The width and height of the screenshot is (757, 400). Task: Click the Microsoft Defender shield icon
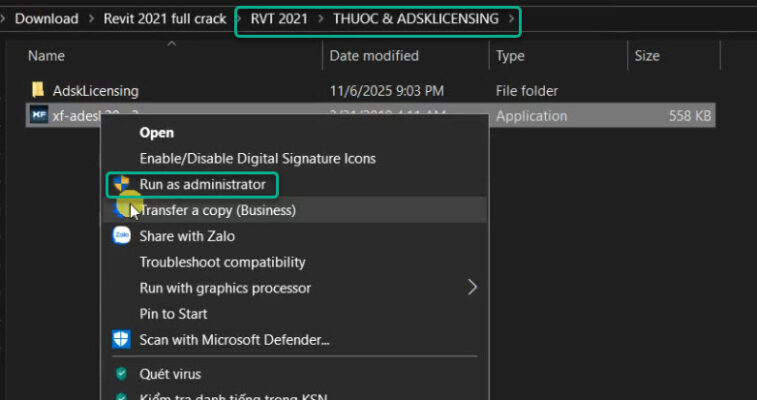122,340
